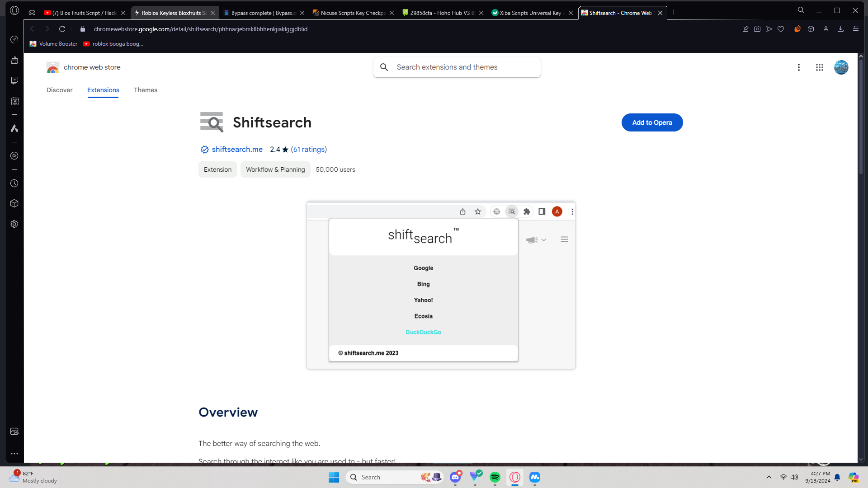This screenshot has height=488, width=868.
Task: Click the 'Shiftsearch' extension title
Action: (x=272, y=122)
